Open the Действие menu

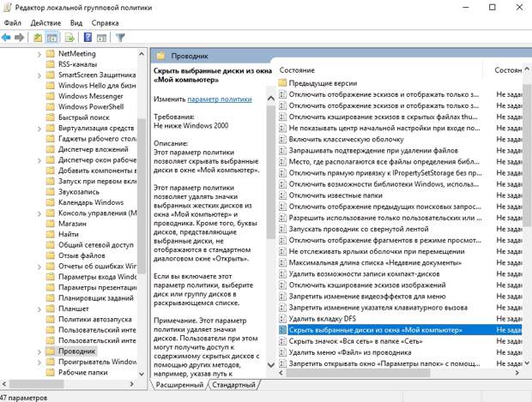pyautogui.click(x=45, y=23)
